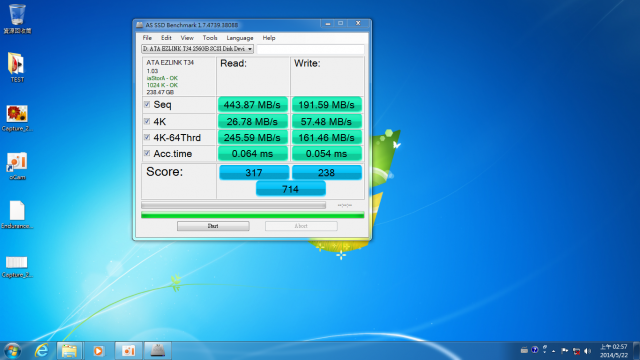640x360 pixels.
Task: Select the oCam desktop shortcut
Action: pyautogui.click(x=17, y=166)
